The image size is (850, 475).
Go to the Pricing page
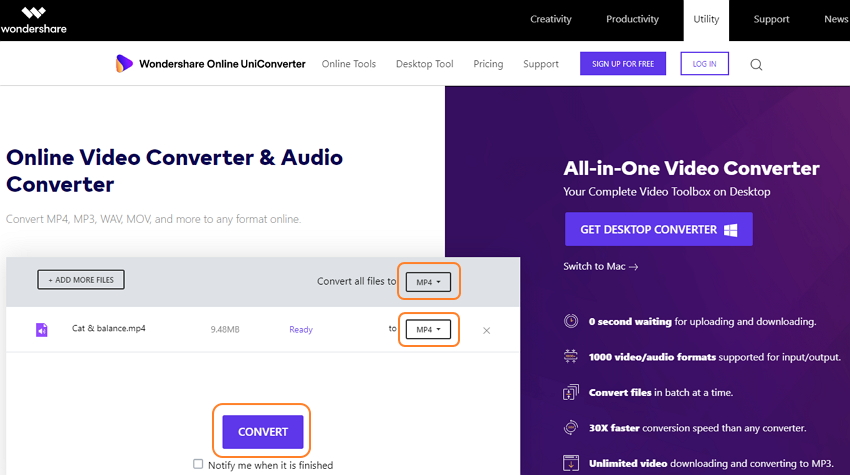[488, 64]
